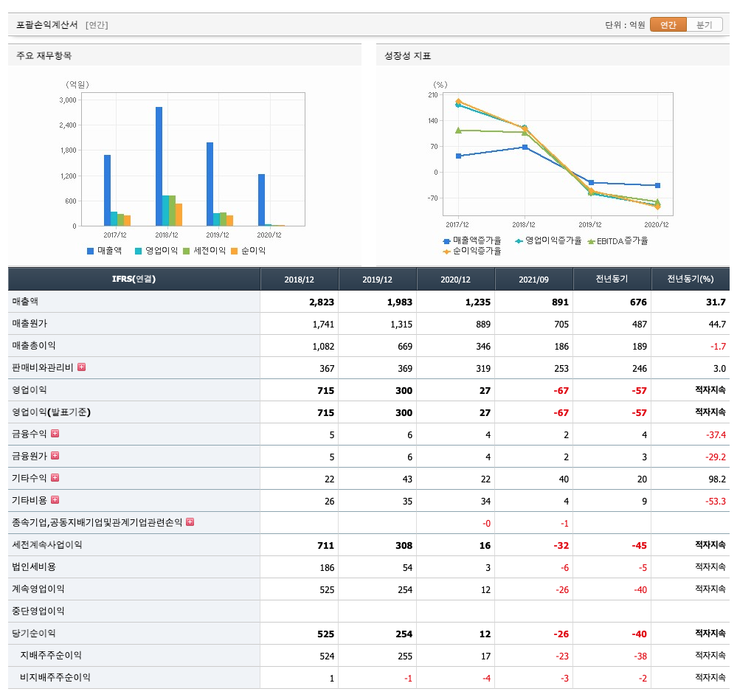Click the -53.3 기타비용 change value
The height and width of the screenshot is (700, 737).
716,502
